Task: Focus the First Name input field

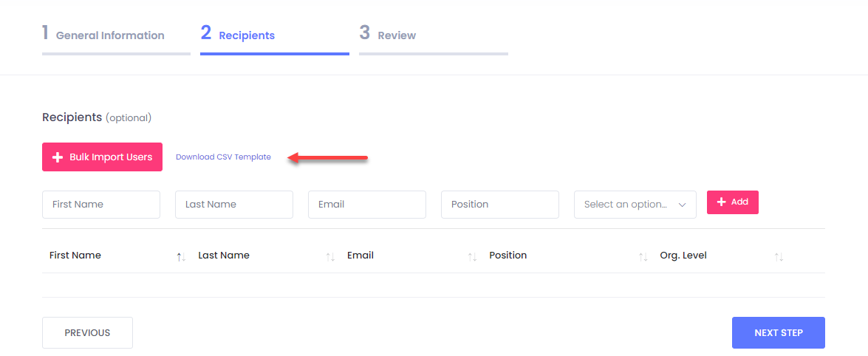Action: coord(101,205)
